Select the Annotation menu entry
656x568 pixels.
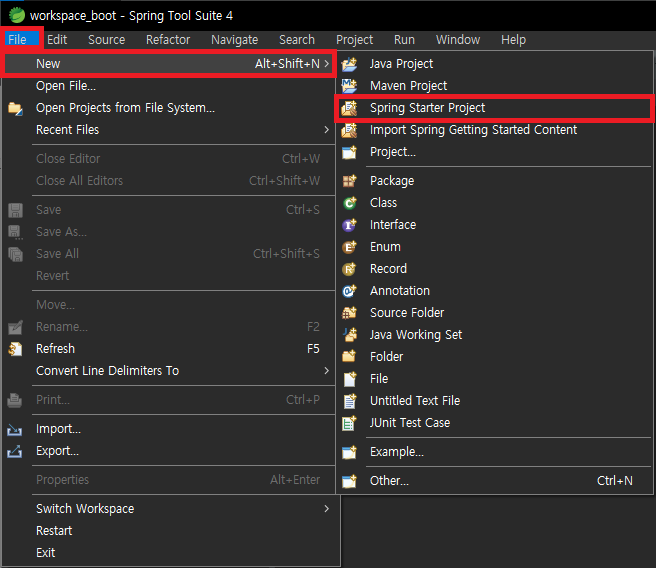pyautogui.click(x=494, y=291)
